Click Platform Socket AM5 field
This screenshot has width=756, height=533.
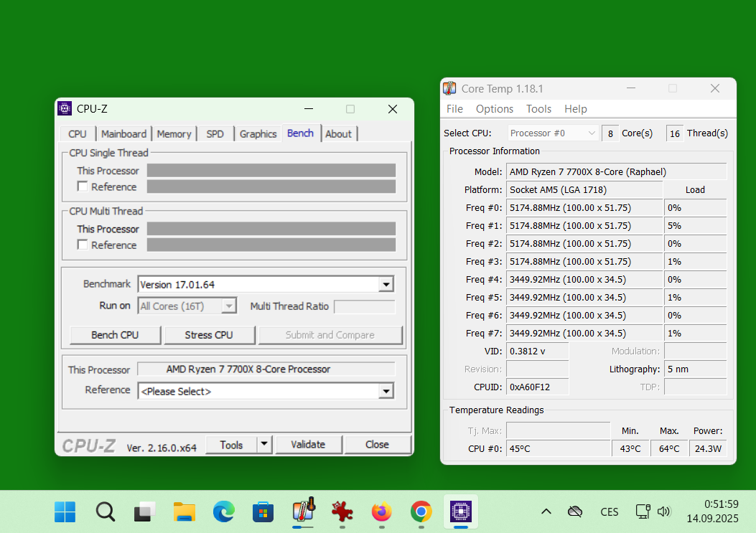(x=584, y=189)
